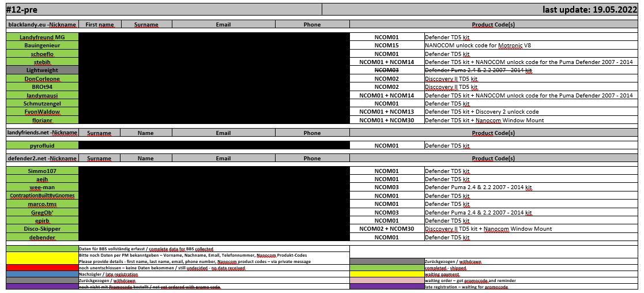Click the 'landyfriends.net -Nickname' header cell

pyautogui.click(x=42, y=133)
